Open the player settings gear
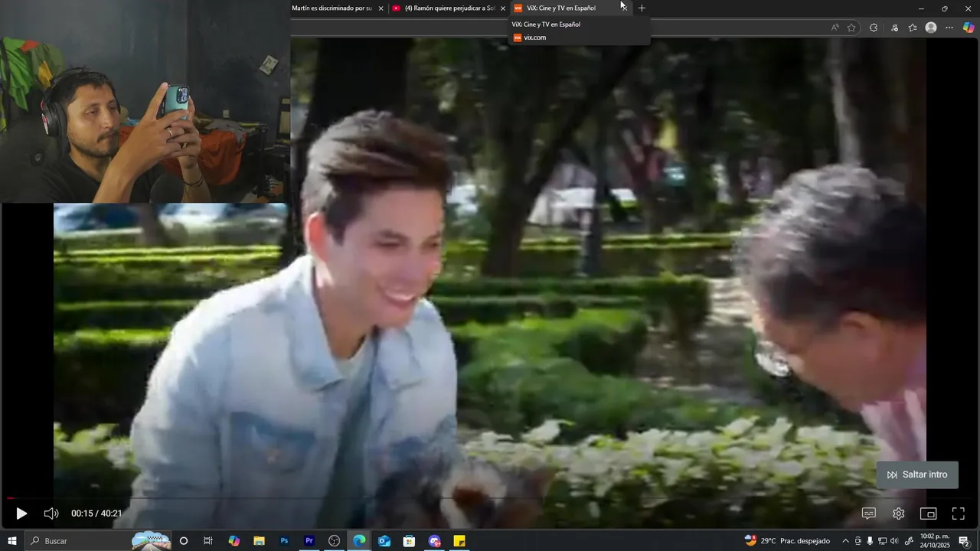 [x=899, y=514]
